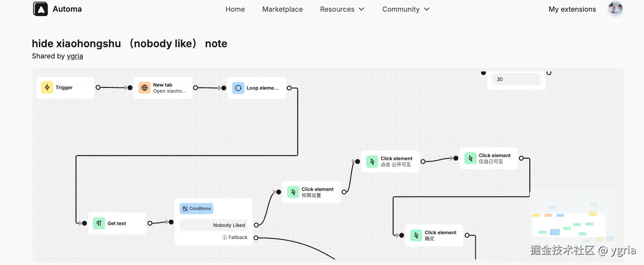644x265 pixels.
Task: Click the 点击 公开可见 block output port
Action: (423, 162)
